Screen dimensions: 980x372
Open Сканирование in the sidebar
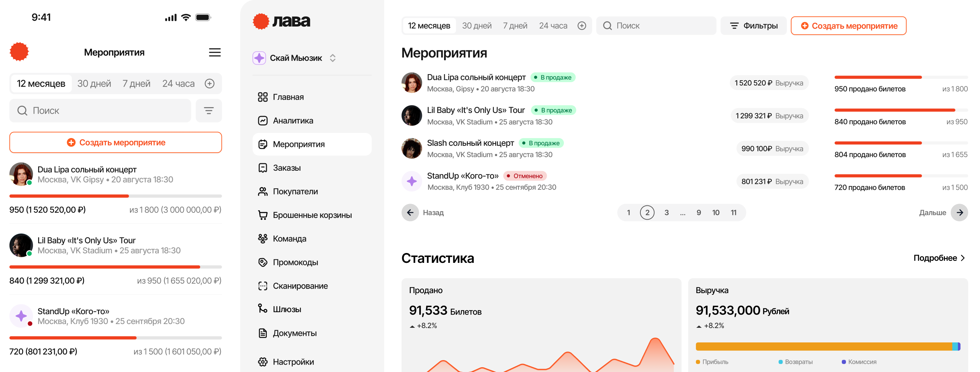[x=300, y=286]
